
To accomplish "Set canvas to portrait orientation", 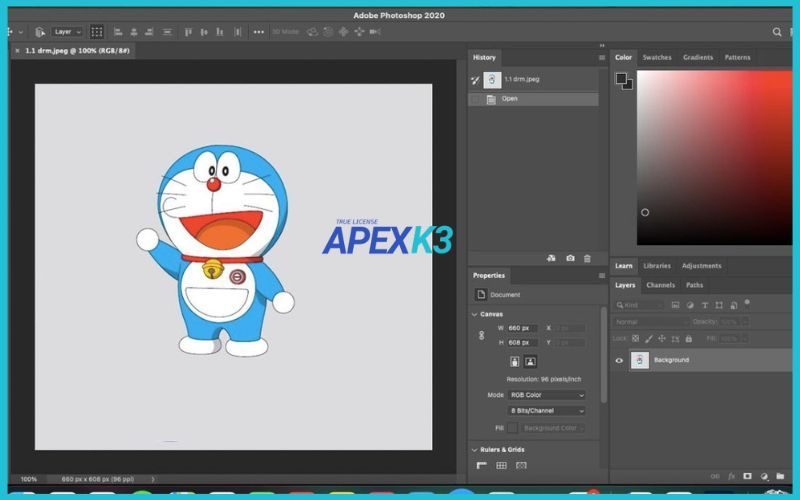I will (x=514, y=362).
